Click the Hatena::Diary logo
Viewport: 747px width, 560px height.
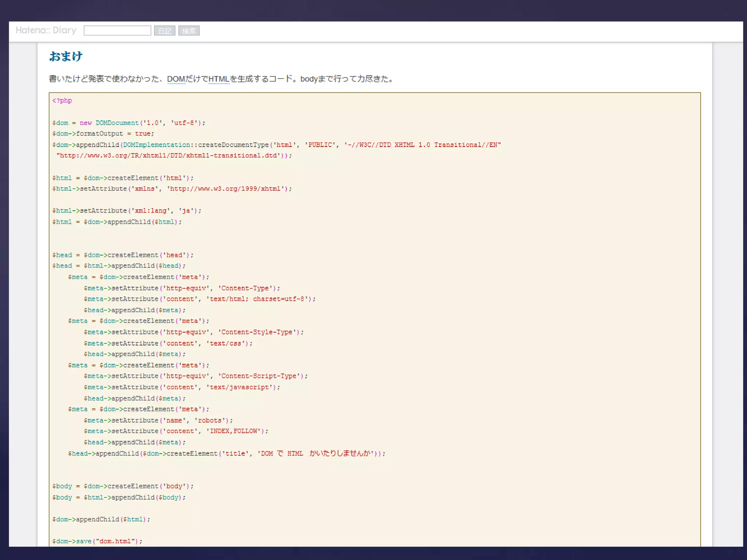(46, 30)
